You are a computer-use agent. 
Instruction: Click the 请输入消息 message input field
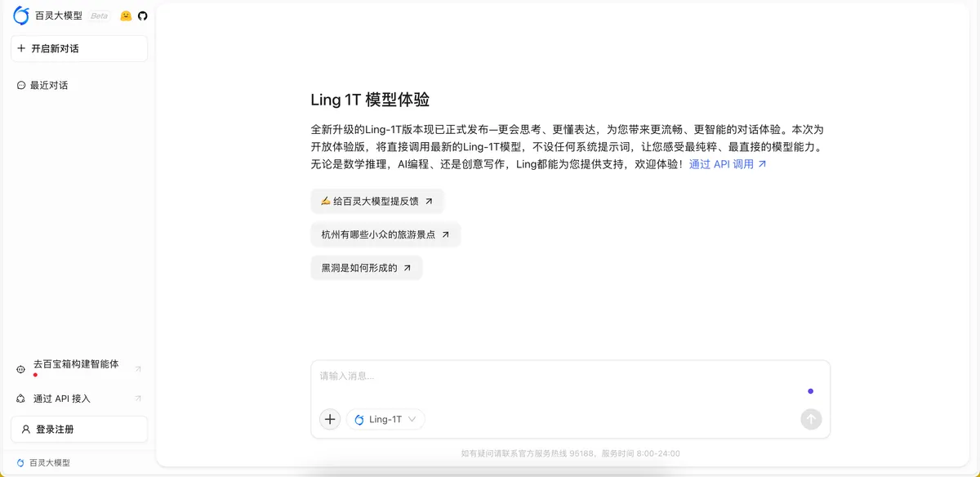[x=555, y=377]
